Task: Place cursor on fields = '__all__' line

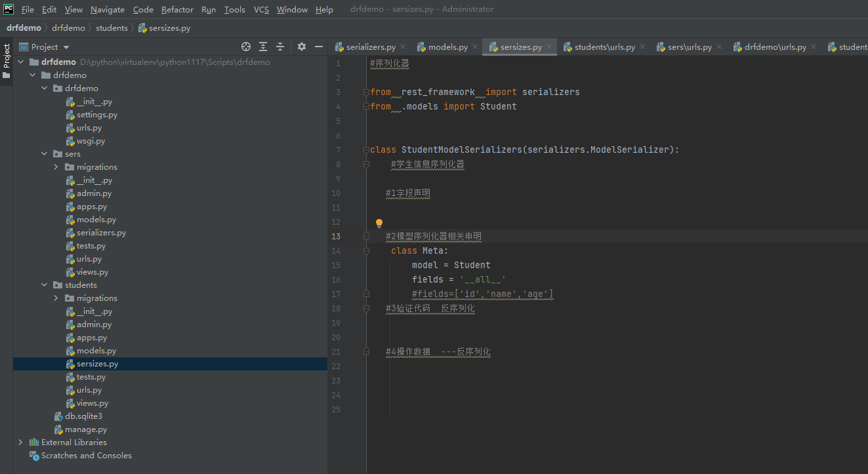Action: click(459, 279)
